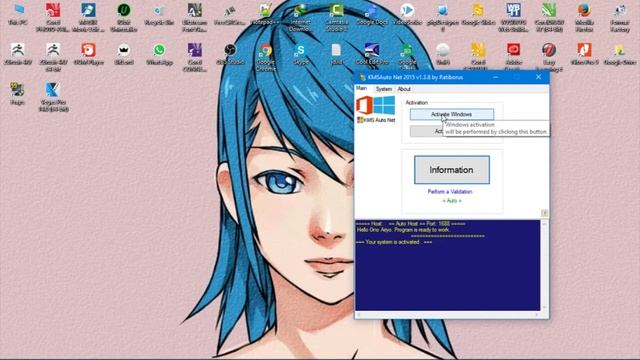This screenshot has height=360, width=640.
Task: Open Google Docs desktop shortcut
Action: point(371,14)
